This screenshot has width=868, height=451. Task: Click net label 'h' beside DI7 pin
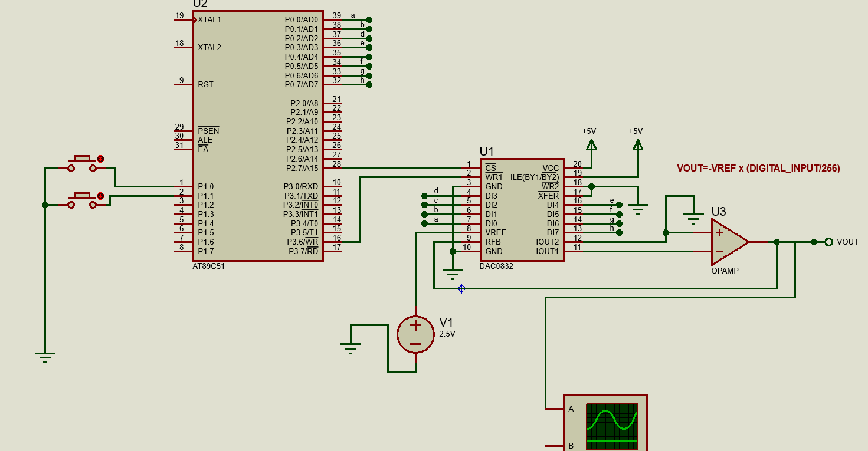(x=612, y=228)
